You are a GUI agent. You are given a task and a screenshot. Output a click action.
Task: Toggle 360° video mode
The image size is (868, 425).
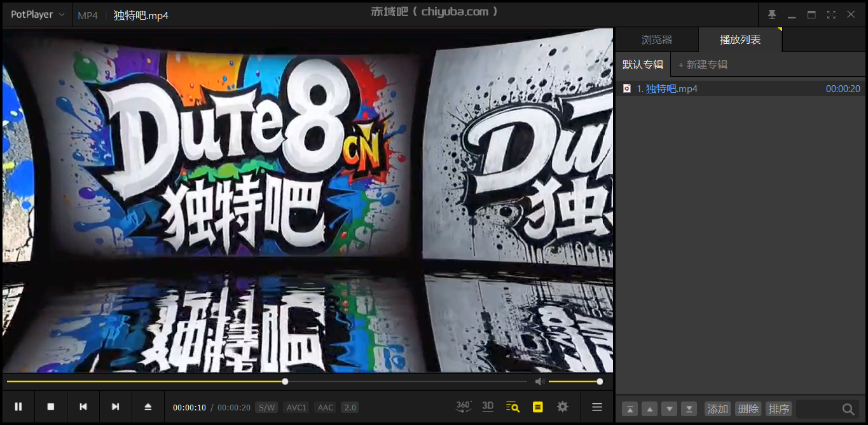coord(464,407)
